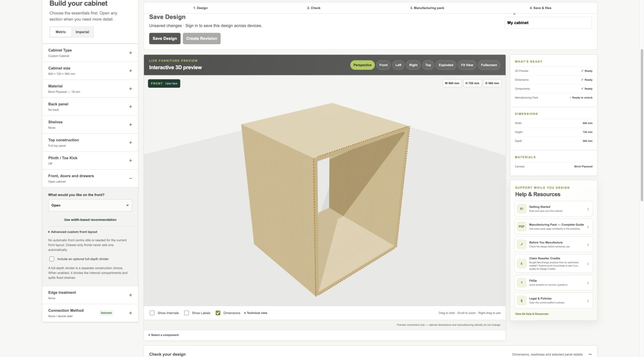This screenshot has height=357, width=644.
Task: Uncheck the Dimensions checkbox
Action: click(218, 313)
